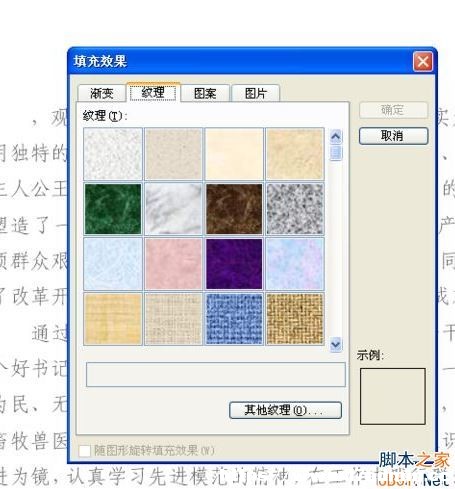Pick the blue tissue paper texture
Screen dimensions: 455x489
pyautogui.click(x=113, y=264)
